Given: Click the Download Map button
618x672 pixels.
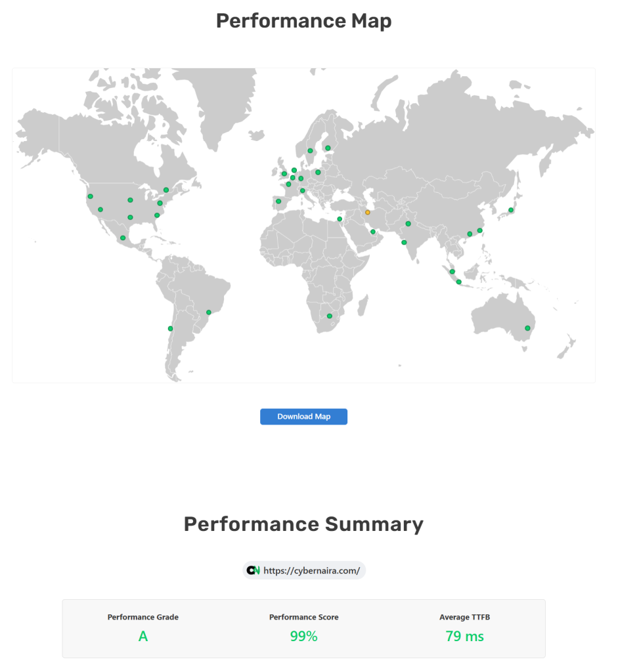Looking at the screenshot, I should pyautogui.click(x=303, y=416).
